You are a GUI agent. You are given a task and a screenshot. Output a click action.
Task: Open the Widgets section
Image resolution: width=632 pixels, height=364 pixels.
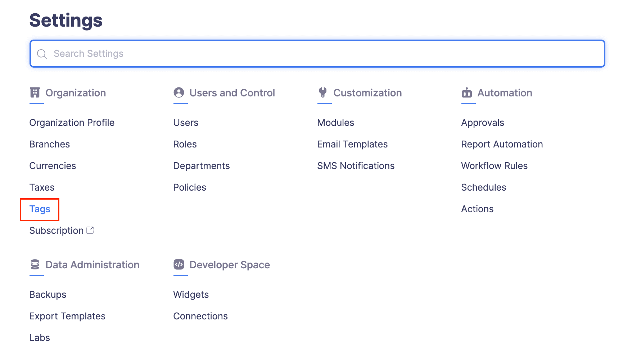point(191,294)
